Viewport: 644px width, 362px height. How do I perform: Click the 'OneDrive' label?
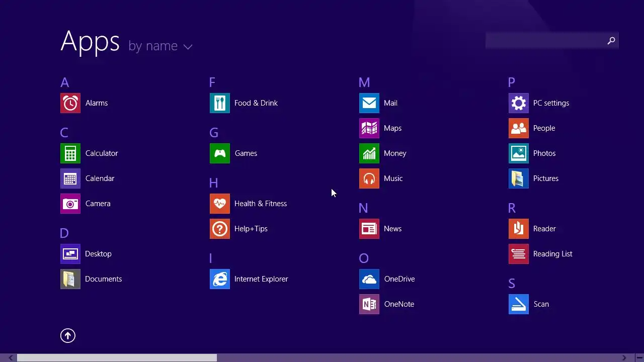399,279
